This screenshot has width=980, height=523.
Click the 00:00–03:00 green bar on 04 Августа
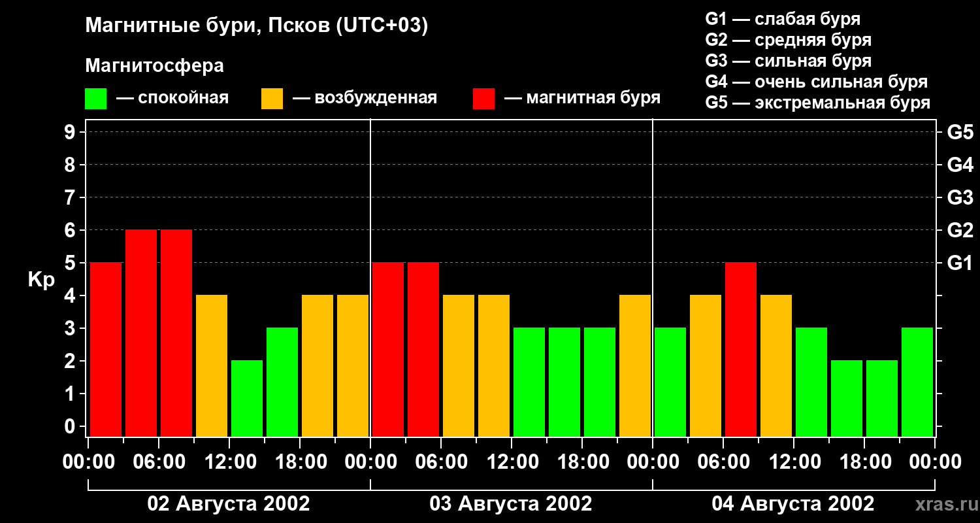[x=670, y=382]
